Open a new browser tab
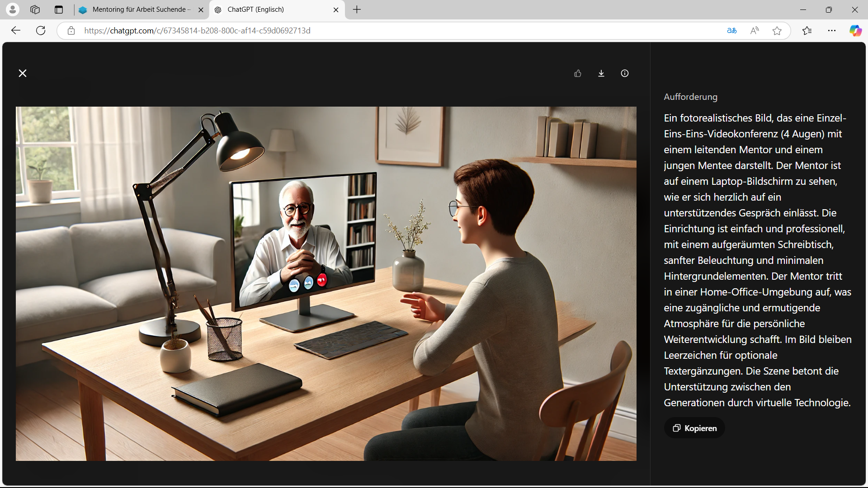This screenshot has height=488, width=868. (357, 9)
